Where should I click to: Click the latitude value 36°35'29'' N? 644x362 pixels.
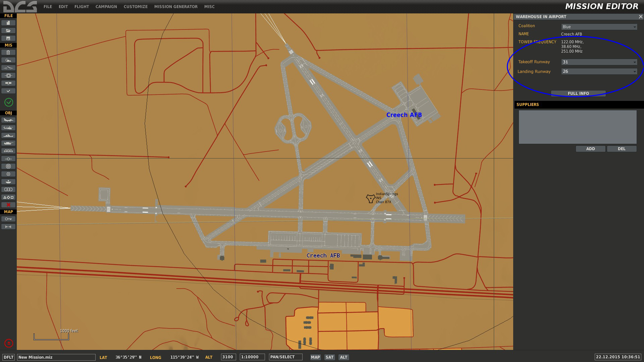click(128, 357)
